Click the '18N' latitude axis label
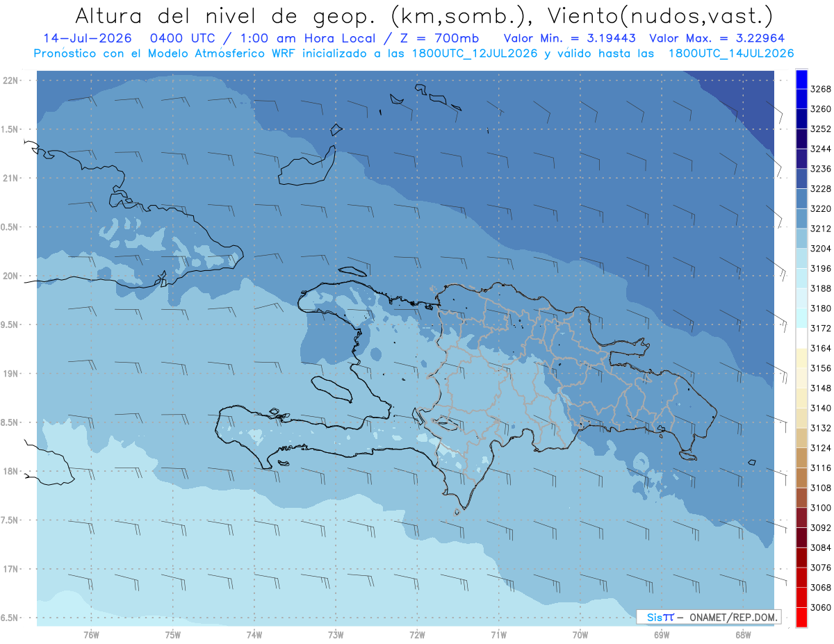Image resolution: width=834 pixels, height=644 pixels. [10, 471]
